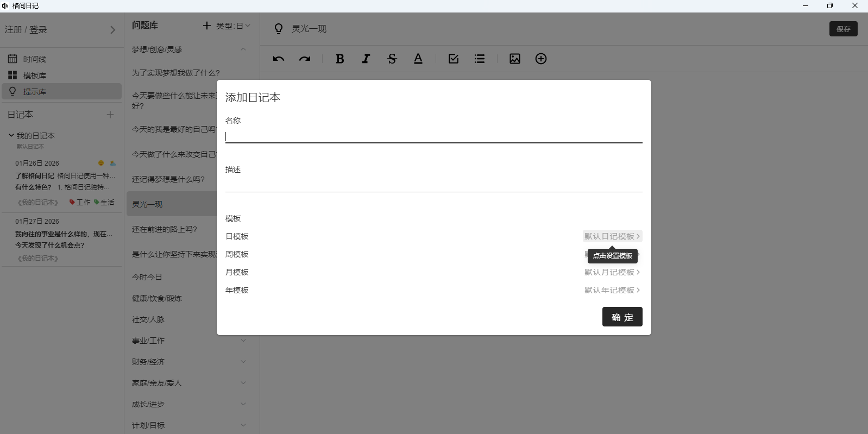868x434 pixels.
Task: Open 时间线 in the sidebar
Action: click(x=34, y=59)
